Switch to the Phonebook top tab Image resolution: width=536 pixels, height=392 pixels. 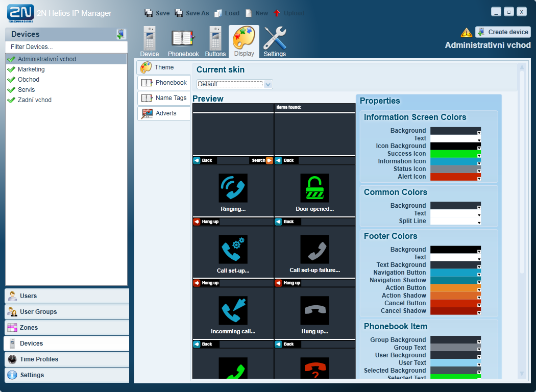[x=183, y=42]
